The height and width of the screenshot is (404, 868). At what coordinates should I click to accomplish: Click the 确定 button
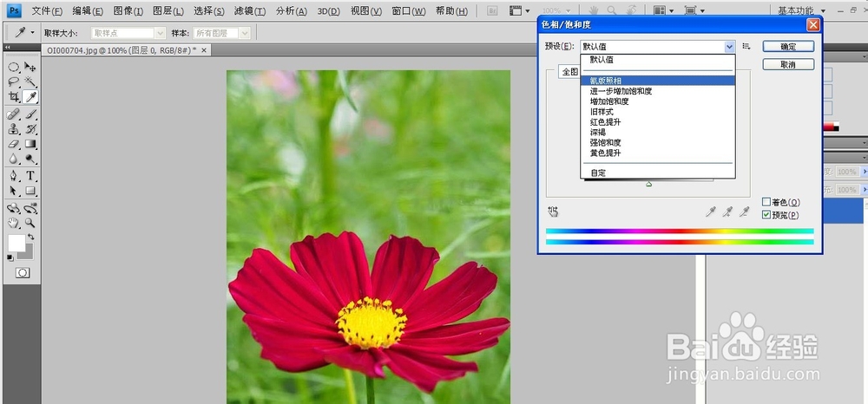point(788,47)
